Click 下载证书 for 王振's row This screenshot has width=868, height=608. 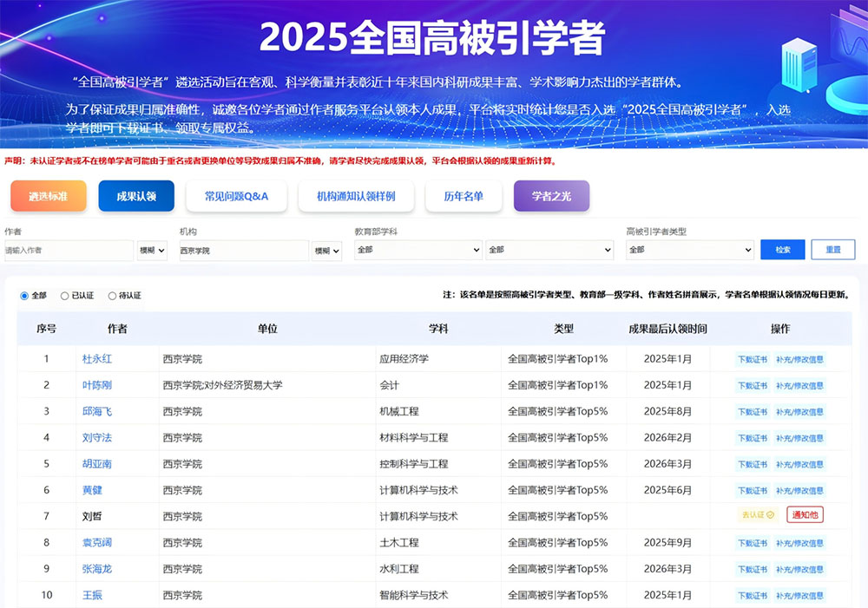click(x=752, y=596)
